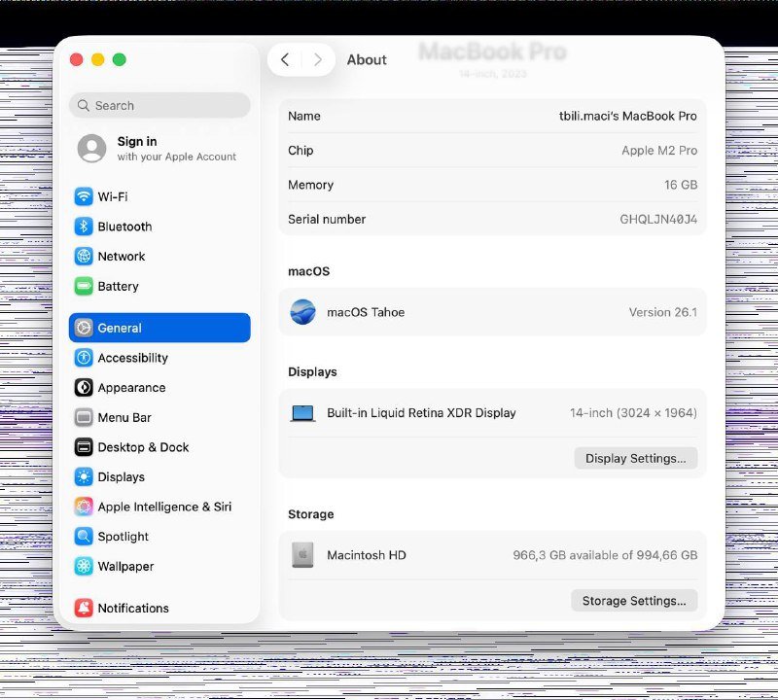Open Spotlight settings
The width and height of the screenshot is (778, 700).
click(x=122, y=536)
